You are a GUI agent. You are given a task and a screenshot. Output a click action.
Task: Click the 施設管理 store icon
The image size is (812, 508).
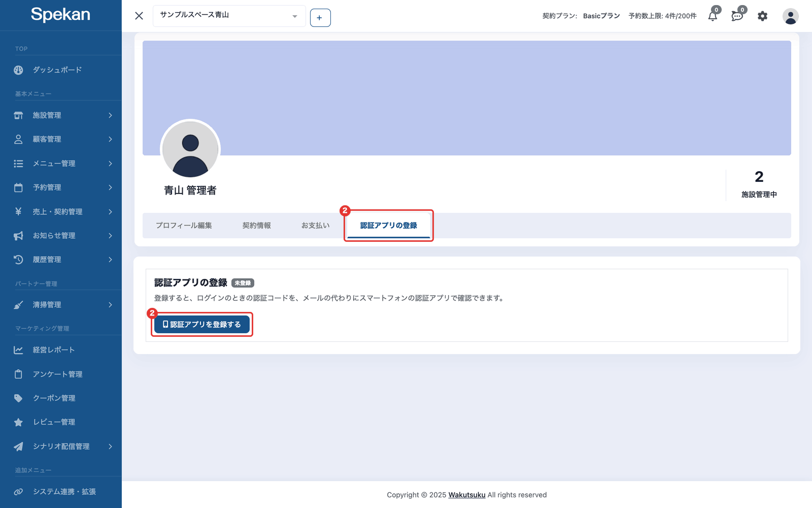(18, 115)
